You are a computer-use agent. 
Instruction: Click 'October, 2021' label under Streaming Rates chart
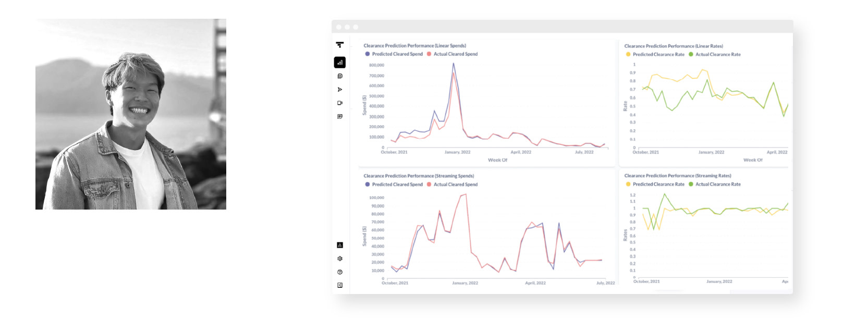[646, 282]
